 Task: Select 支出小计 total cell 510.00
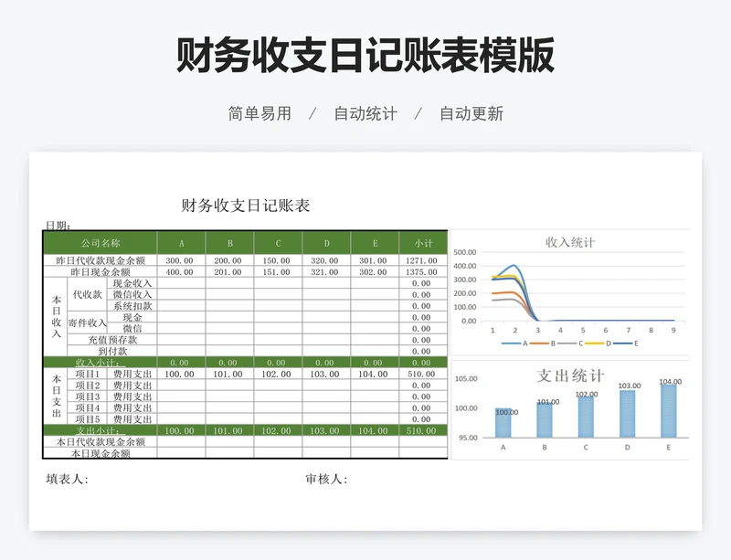click(x=423, y=430)
